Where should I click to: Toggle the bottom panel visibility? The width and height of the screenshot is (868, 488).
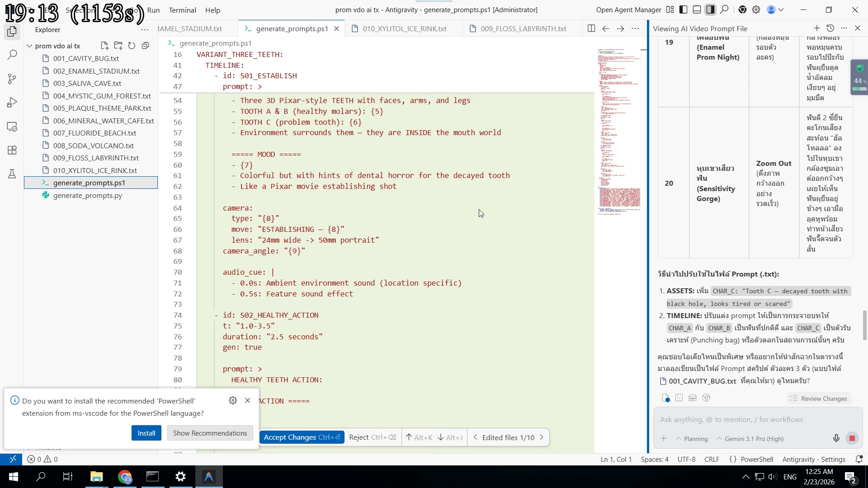click(696, 9)
